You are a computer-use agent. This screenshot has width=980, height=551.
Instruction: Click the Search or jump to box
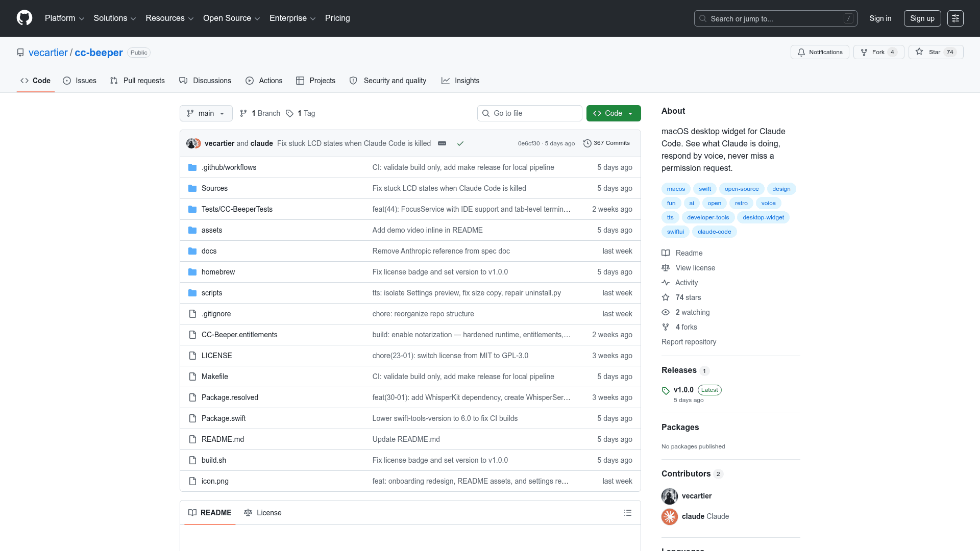click(x=775, y=18)
